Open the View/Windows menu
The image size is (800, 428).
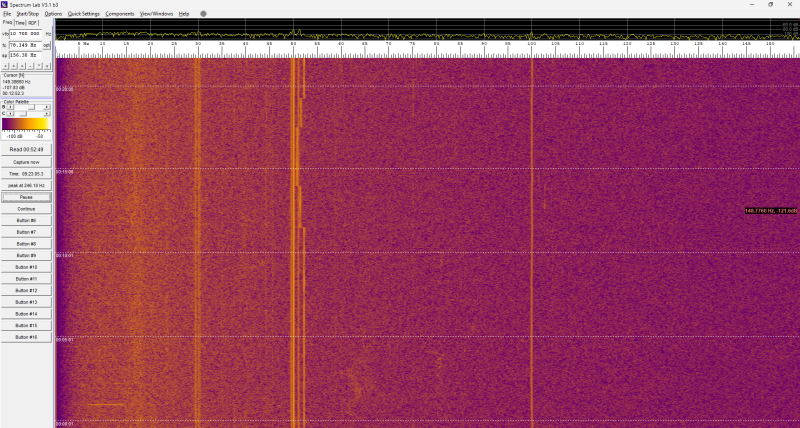coord(156,14)
